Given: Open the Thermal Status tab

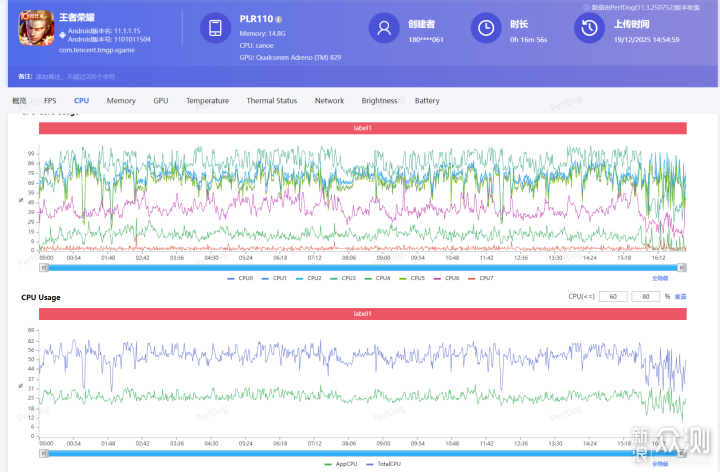Looking at the screenshot, I should point(271,101).
